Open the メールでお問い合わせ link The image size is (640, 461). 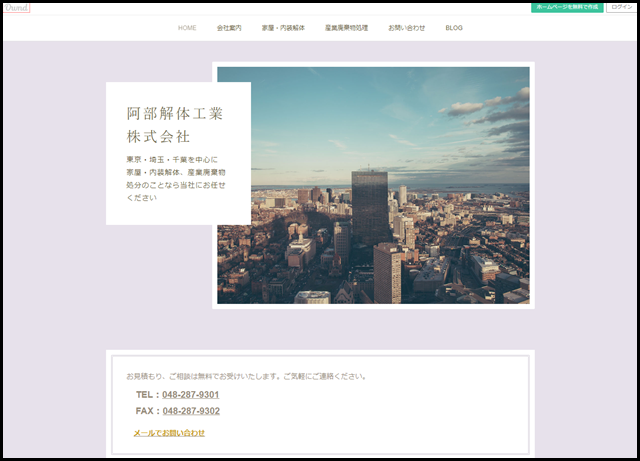pos(169,433)
